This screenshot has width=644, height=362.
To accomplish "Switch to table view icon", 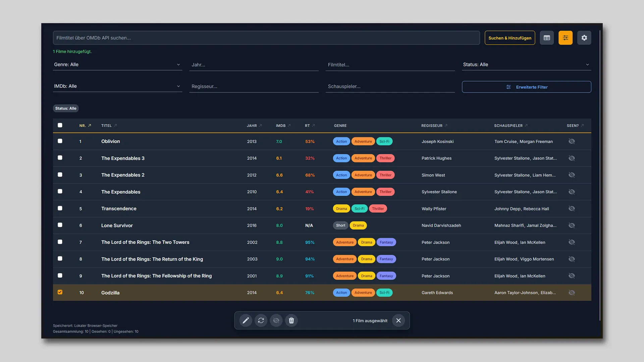I will coord(547,38).
